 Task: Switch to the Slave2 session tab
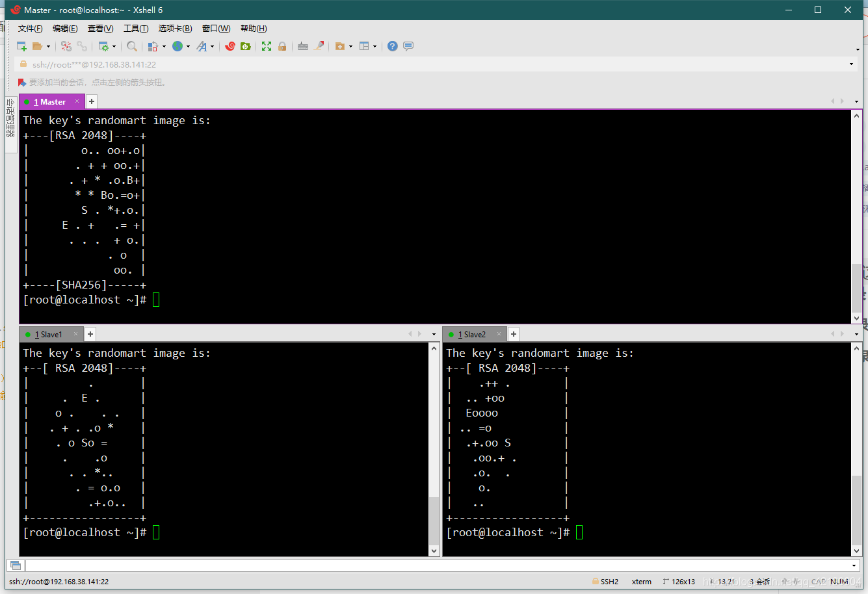[473, 335]
